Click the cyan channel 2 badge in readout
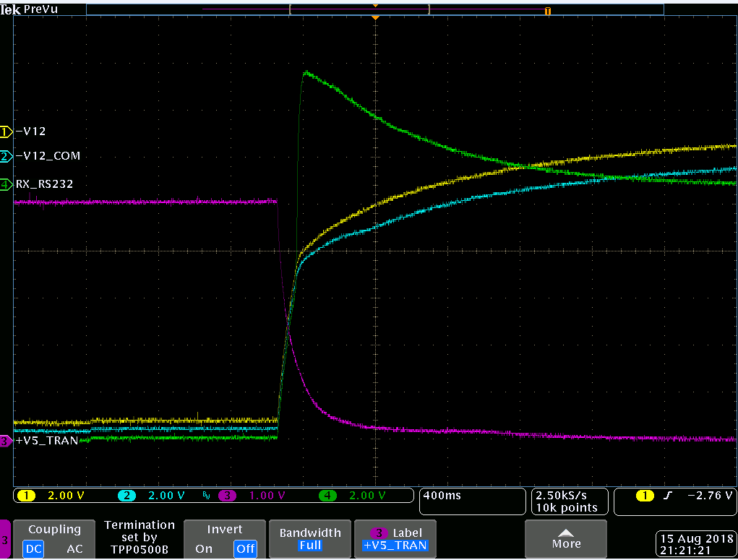Screen dimensions: 738x560 coord(126,496)
